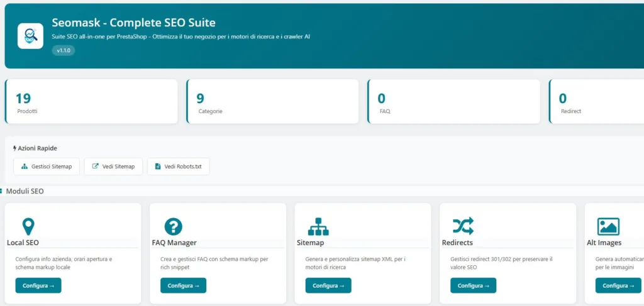This screenshot has height=306, width=644.
Task: Click the Local SEO card title
Action: (23, 243)
